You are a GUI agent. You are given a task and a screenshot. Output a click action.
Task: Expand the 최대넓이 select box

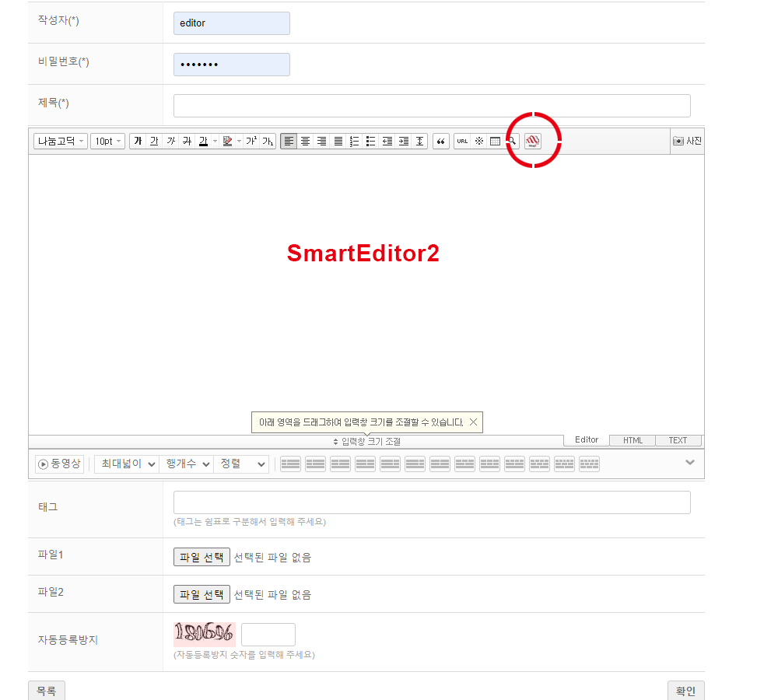127,464
